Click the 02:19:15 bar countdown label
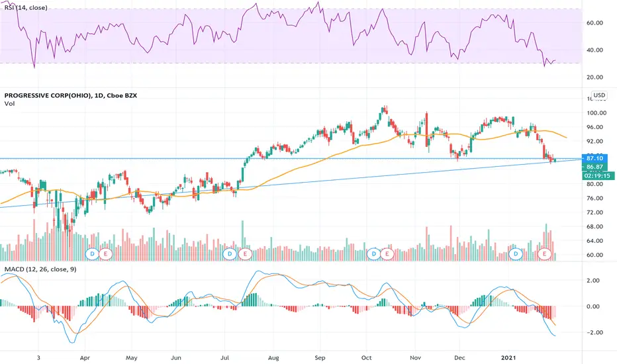Image resolution: width=617 pixels, height=364 pixels. pos(597,176)
